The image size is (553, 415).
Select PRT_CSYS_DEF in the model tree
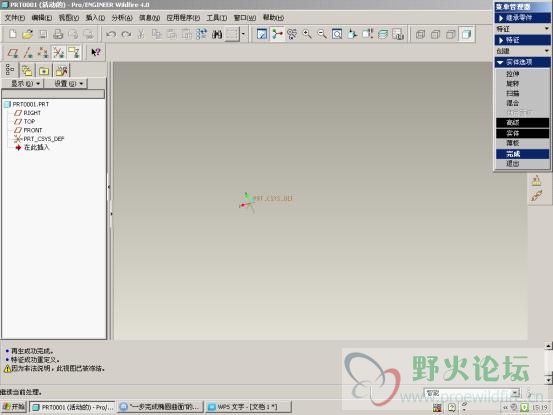point(43,139)
